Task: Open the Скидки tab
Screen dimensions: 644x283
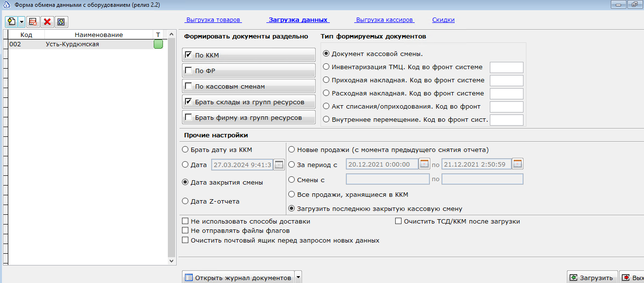Action: (443, 20)
